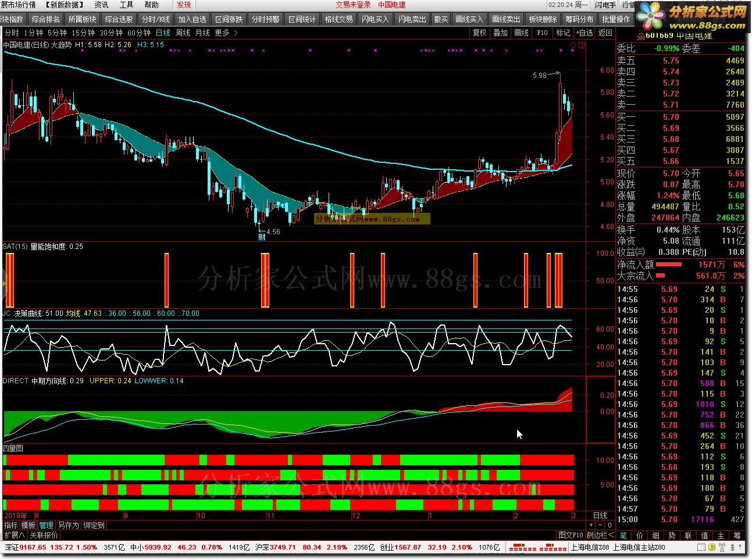Switch to 月线 monthly period
Viewport: 752px width, 560px height.
(x=202, y=33)
